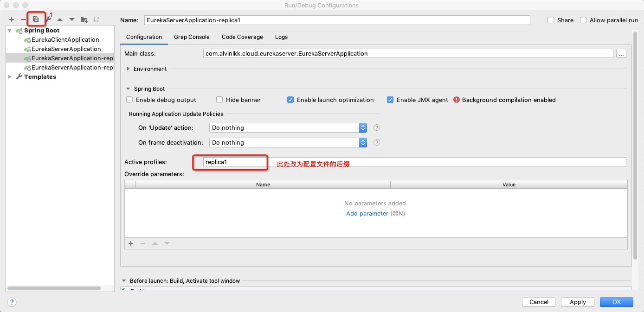The width and height of the screenshot is (644, 312).
Task: Enable the Share checkbox
Action: click(551, 20)
